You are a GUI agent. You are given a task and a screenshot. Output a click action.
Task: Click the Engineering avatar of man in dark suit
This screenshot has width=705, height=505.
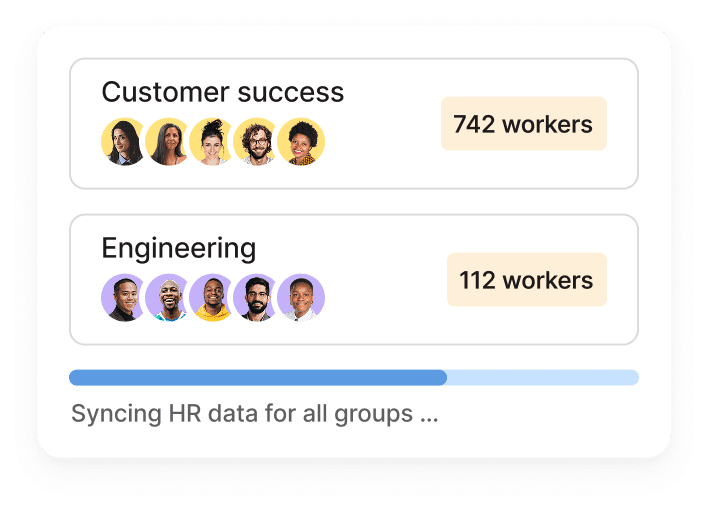pos(123,297)
